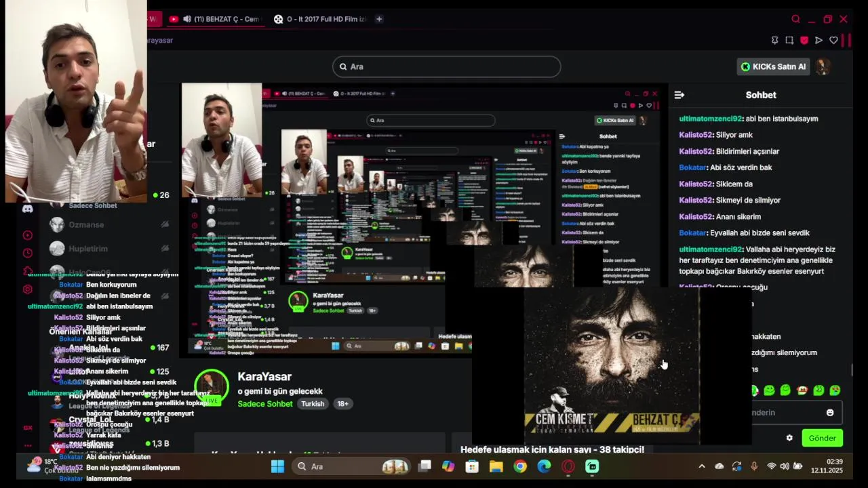Click the pin icon in Opera toolbar
Image resolution: width=868 pixels, height=488 pixels.
[774, 41]
